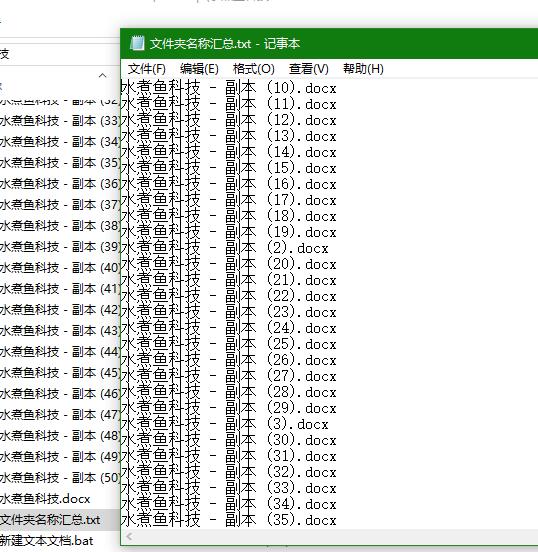Screen dimensions: 538x552
Task: Click Notepad line 副本 (33).docx
Action: [x=229, y=488]
